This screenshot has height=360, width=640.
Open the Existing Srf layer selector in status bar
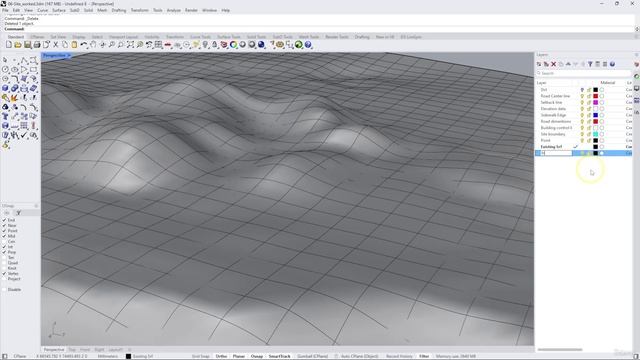pyautogui.click(x=139, y=356)
